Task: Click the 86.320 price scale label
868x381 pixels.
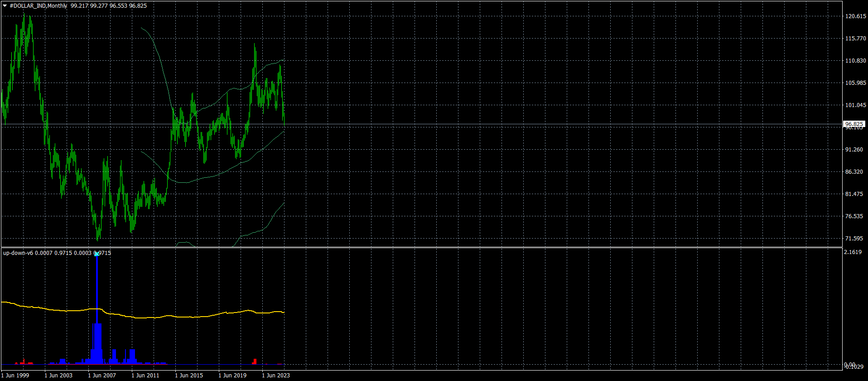Action: click(x=854, y=172)
